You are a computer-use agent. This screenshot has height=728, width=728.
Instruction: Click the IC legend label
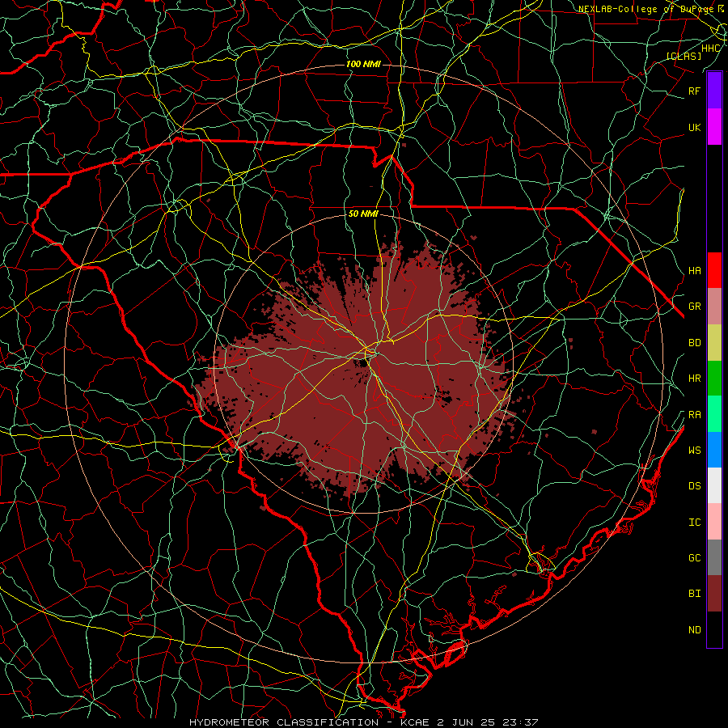click(x=694, y=523)
